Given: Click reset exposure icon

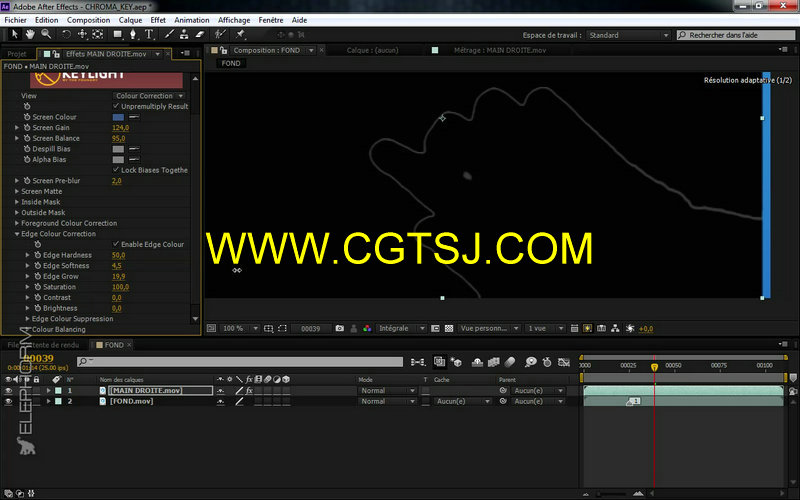Looking at the screenshot, I should tap(630, 329).
